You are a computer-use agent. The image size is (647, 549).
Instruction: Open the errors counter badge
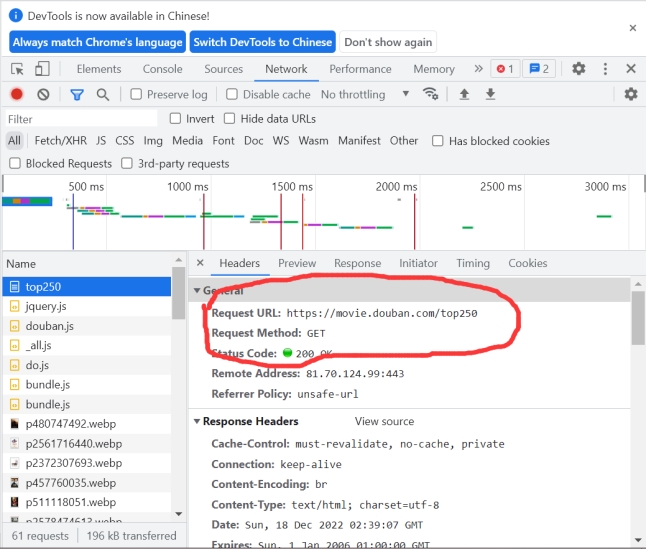(505, 69)
